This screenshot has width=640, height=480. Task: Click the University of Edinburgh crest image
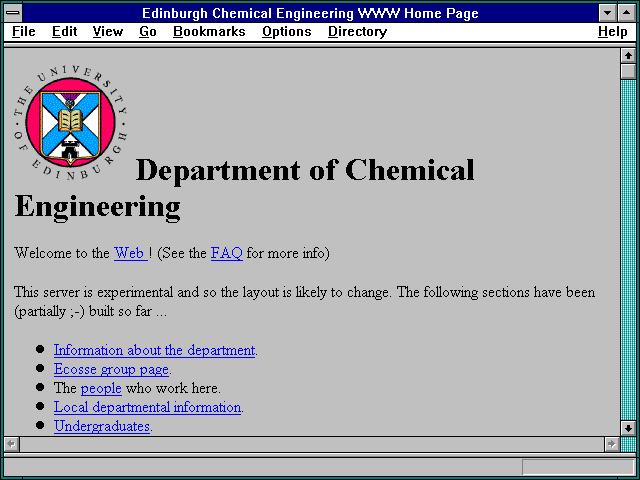tap(71, 122)
